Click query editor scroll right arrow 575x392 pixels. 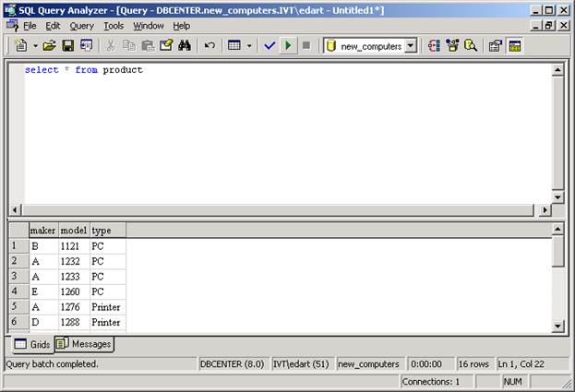545,210
